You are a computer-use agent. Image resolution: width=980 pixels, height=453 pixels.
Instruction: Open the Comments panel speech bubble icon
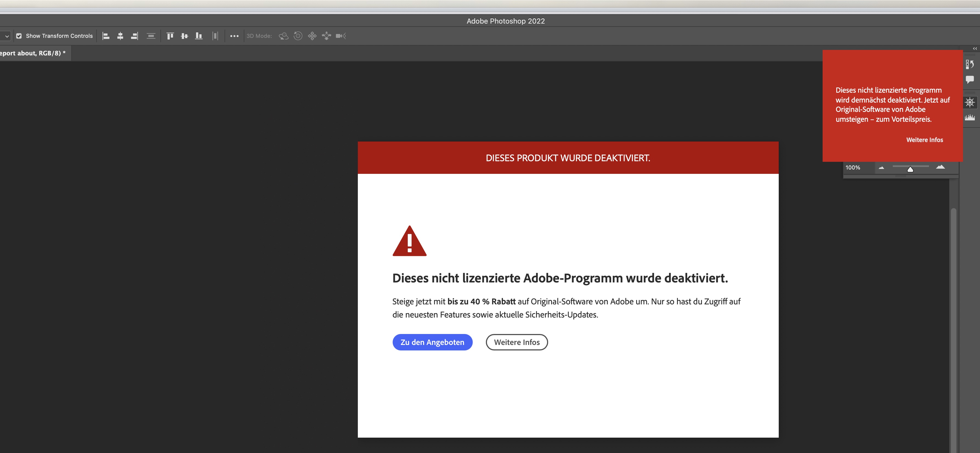point(970,80)
